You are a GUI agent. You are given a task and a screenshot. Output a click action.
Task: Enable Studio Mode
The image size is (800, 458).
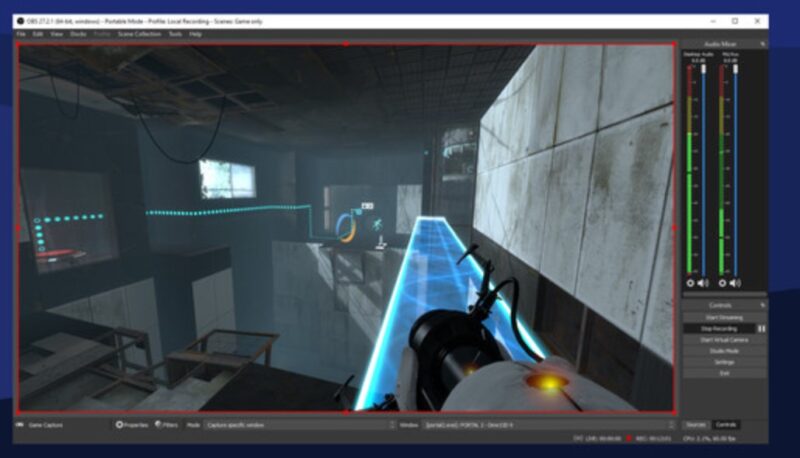click(x=724, y=351)
